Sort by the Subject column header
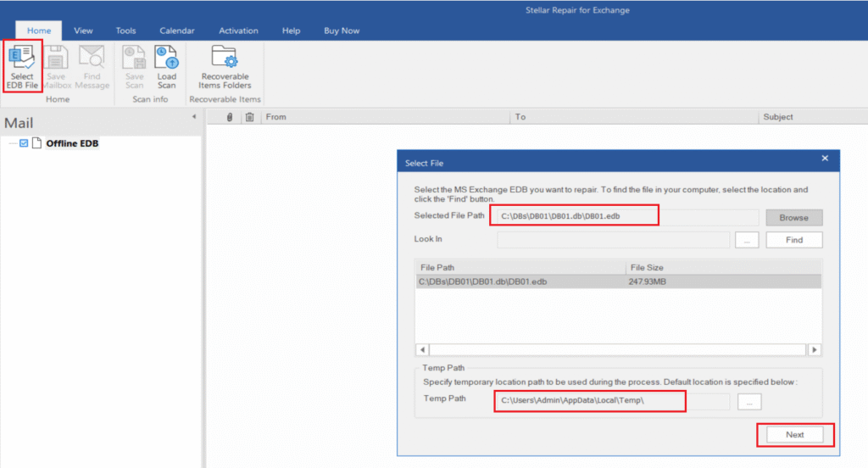The image size is (868, 468). [813, 117]
